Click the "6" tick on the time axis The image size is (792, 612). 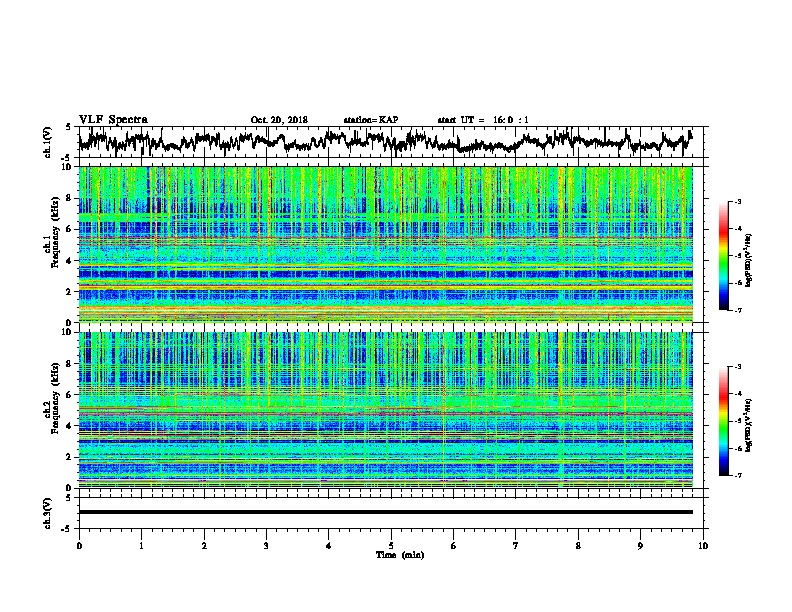[x=454, y=546]
